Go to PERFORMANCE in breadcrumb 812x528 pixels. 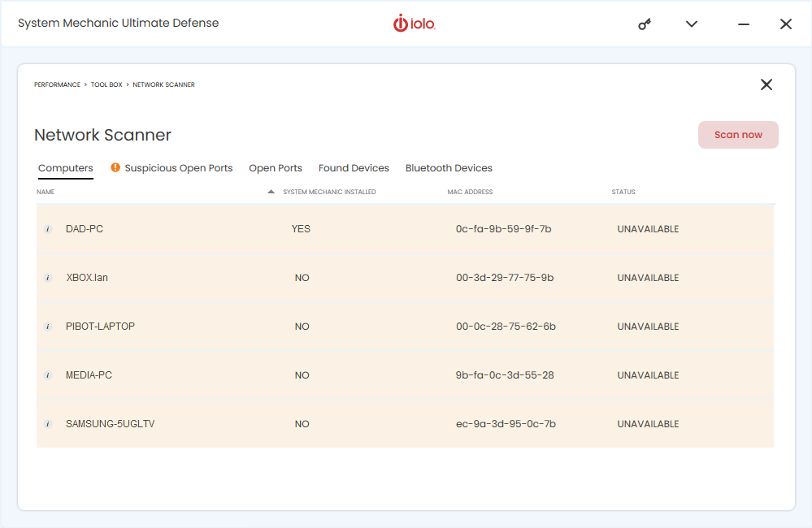(x=57, y=84)
